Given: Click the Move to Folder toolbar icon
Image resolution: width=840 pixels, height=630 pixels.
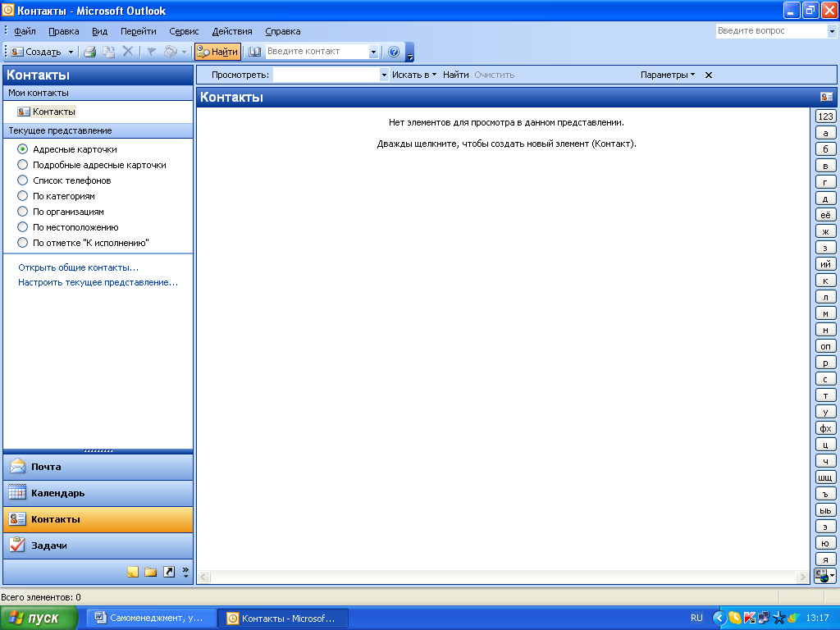Looking at the screenshot, I should tap(109, 52).
